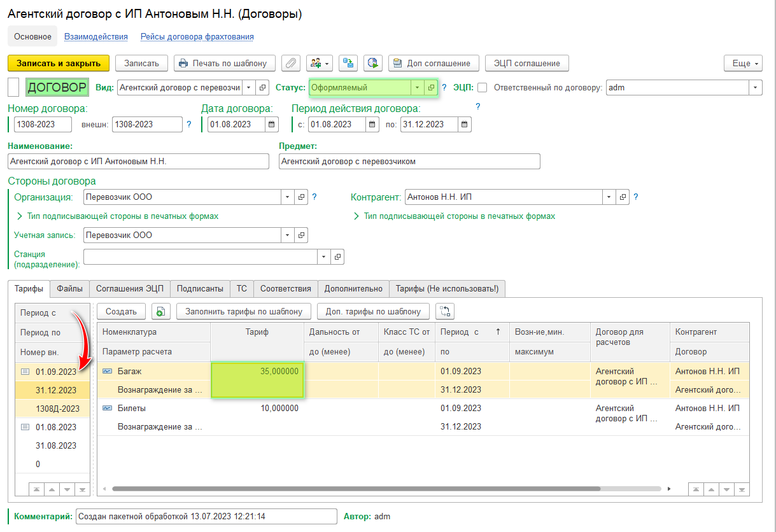The height and width of the screenshot is (532, 776).
Task: Click the copy tariff icon beside Создать
Action: (160, 311)
